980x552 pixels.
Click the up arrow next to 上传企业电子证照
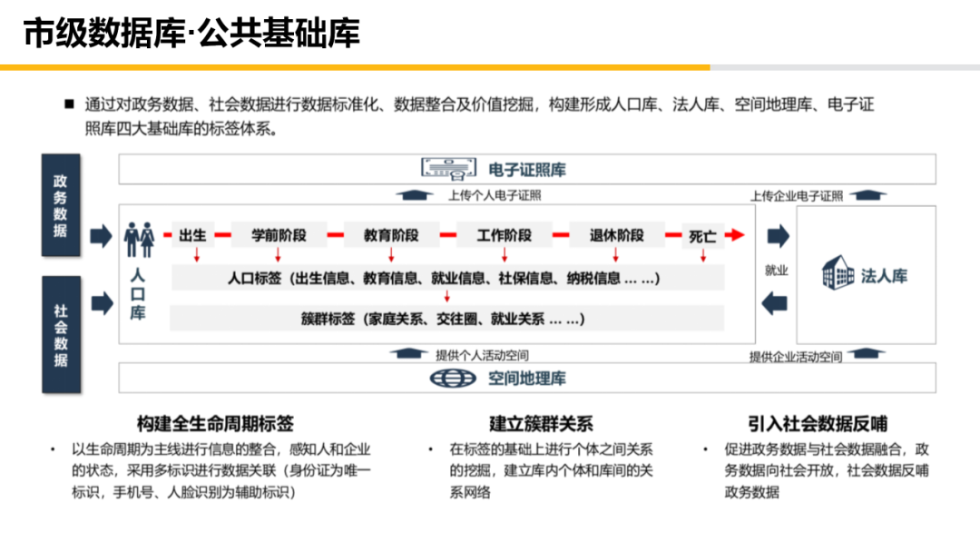[868, 196]
